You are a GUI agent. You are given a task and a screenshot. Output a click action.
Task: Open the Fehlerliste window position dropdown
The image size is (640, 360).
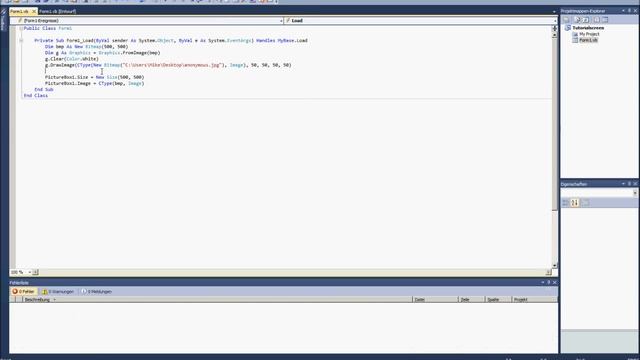543,282
